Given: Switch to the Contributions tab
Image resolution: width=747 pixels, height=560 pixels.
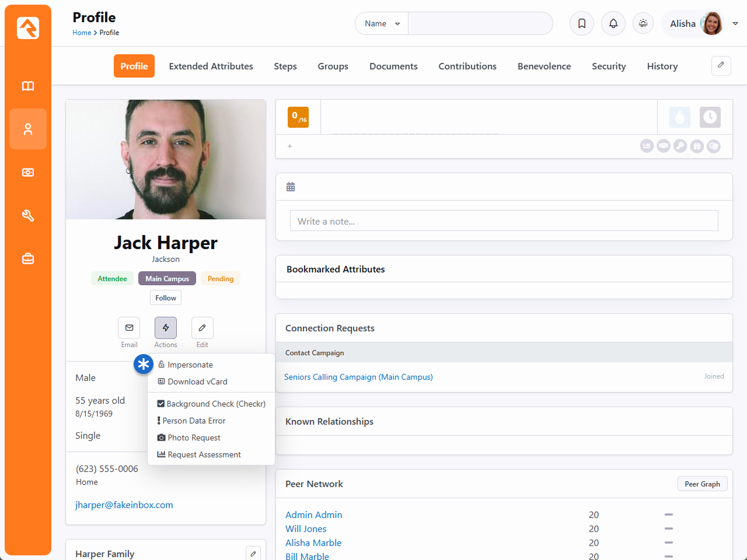Looking at the screenshot, I should [x=467, y=66].
